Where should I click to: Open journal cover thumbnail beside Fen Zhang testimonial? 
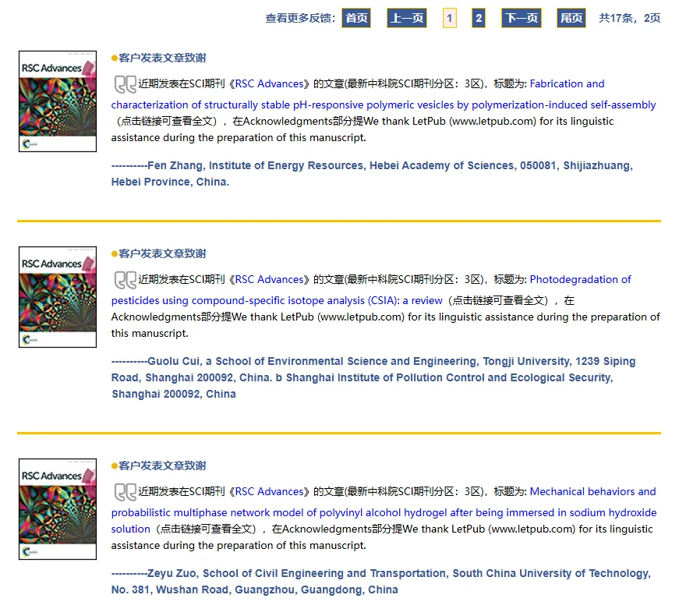[x=58, y=101]
